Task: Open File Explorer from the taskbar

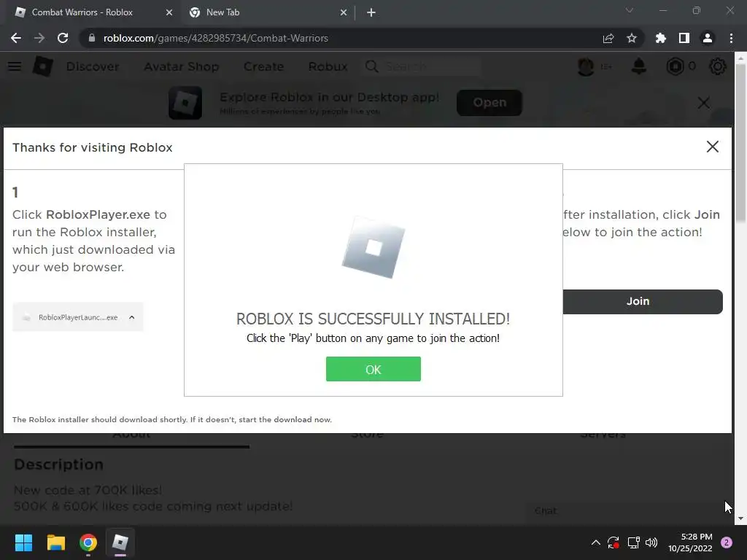Action: click(55, 542)
